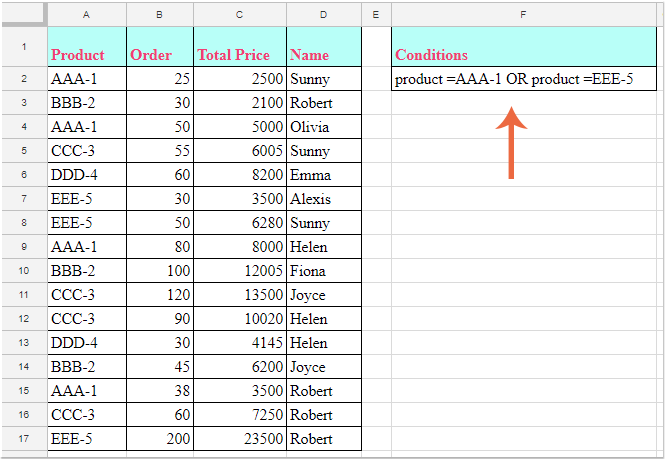Image resolution: width=665 pixels, height=459 pixels.
Task: Click the select-all corner box
Action: [23, 15]
